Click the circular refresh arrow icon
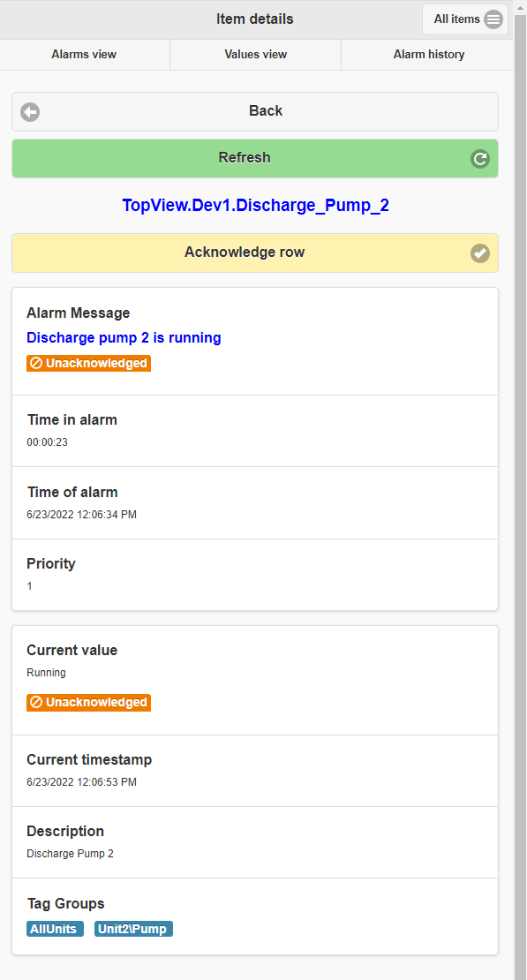The height and width of the screenshot is (980, 527). pyautogui.click(x=480, y=159)
